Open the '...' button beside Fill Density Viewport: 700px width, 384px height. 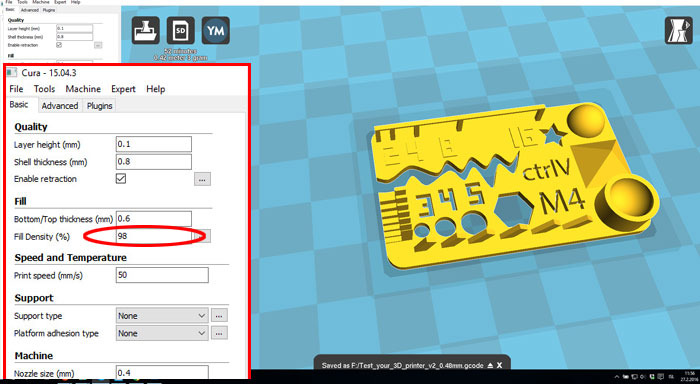(x=202, y=236)
